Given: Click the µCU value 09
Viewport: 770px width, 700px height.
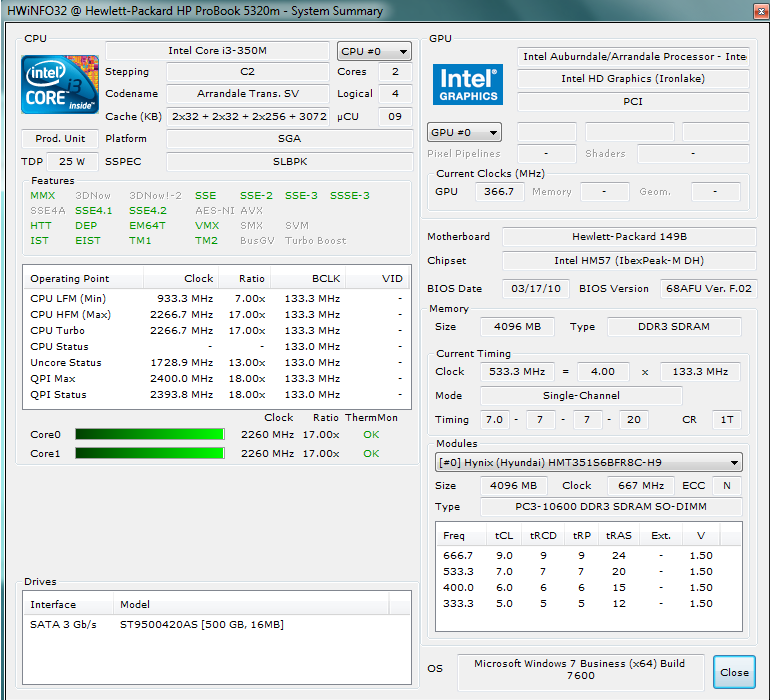Looking at the screenshot, I should tap(395, 116).
